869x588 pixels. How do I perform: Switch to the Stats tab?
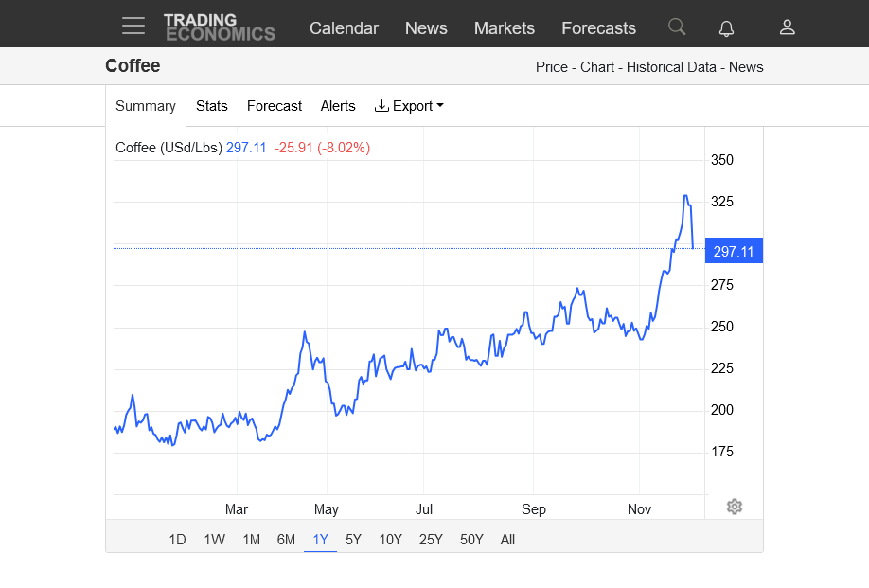point(212,106)
